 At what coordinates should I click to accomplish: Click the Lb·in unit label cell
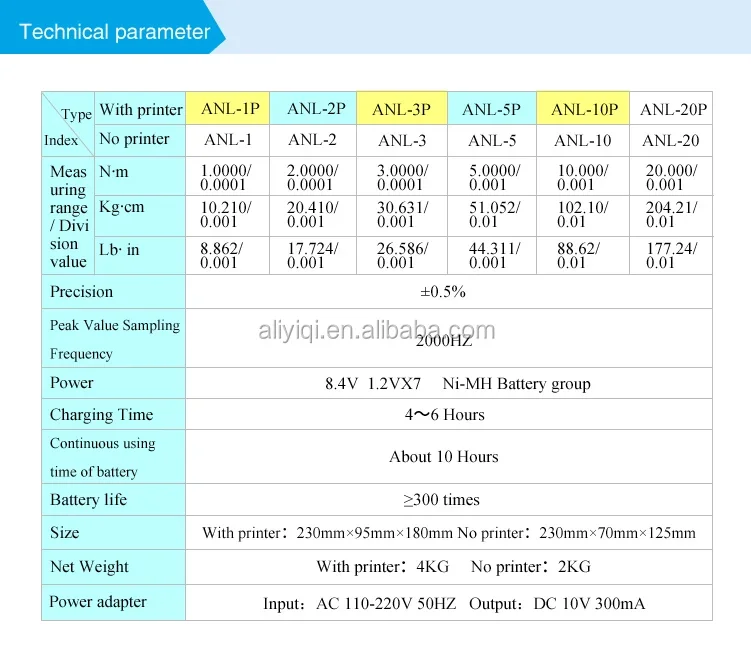(x=140, y=255)
